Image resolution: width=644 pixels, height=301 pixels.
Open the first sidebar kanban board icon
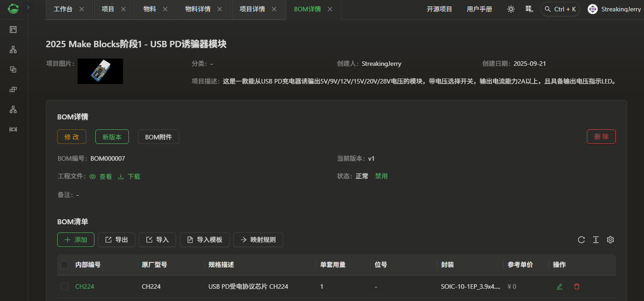click(x=13, y=30)
